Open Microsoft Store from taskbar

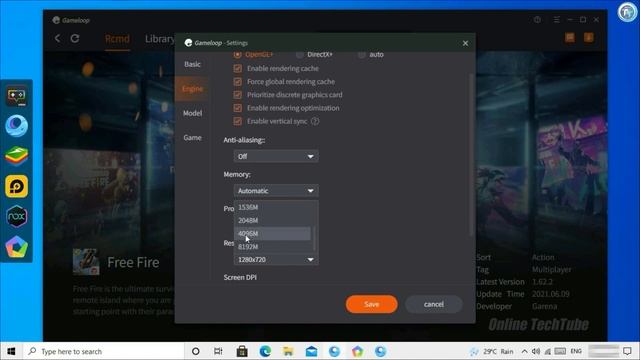pyautogui.click(x=242, y=351)
